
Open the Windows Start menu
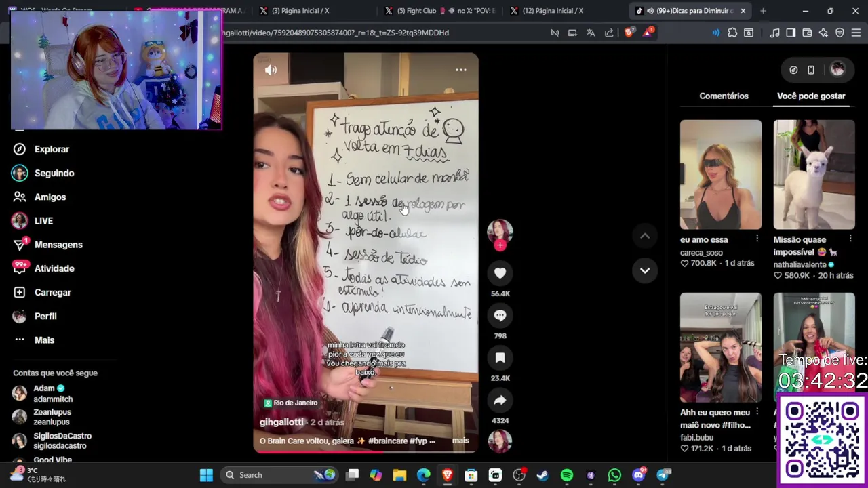tap(206, 475)
